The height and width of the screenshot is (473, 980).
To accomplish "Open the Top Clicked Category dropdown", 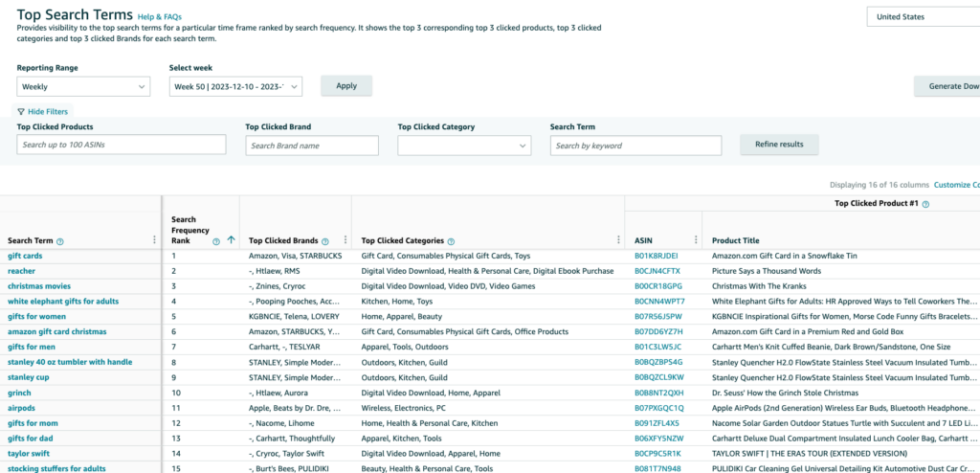I will tap(464, 146).
